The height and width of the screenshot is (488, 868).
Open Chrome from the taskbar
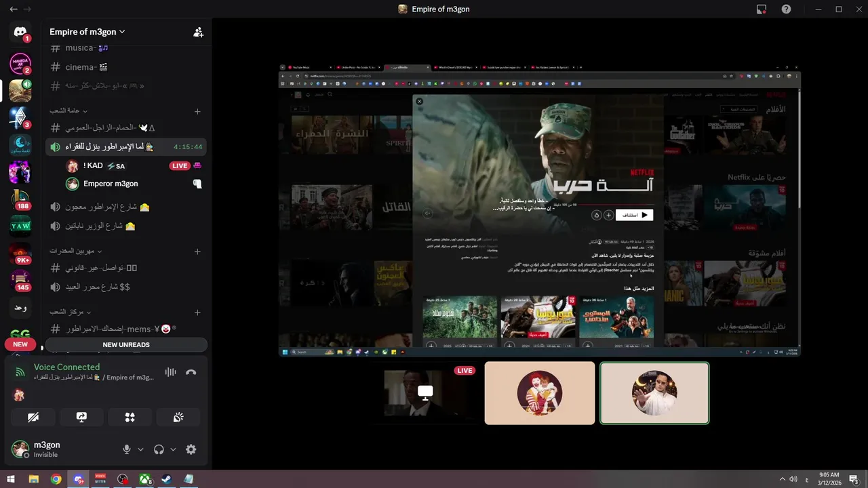(56, 479)
